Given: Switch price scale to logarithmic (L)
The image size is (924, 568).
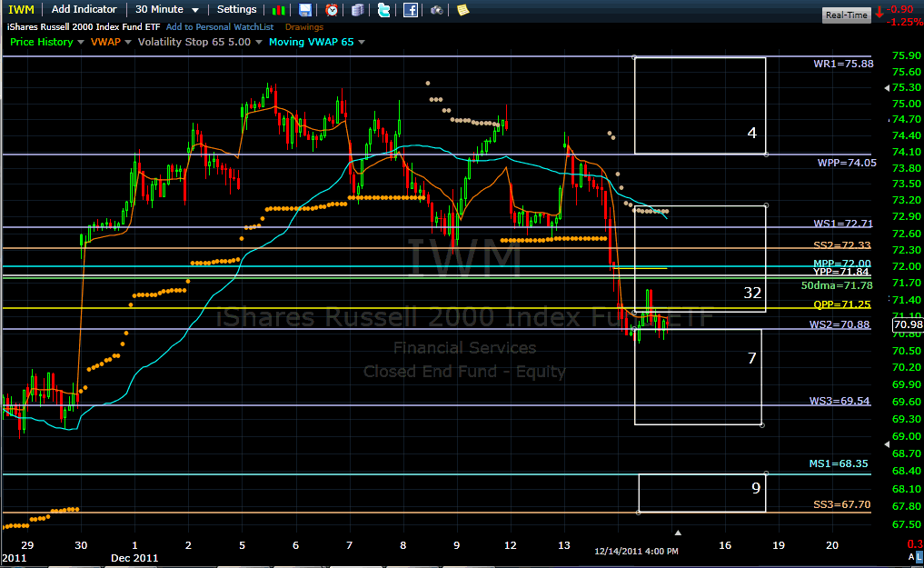Looking at the screenshot, I should [x=919, y=557].
